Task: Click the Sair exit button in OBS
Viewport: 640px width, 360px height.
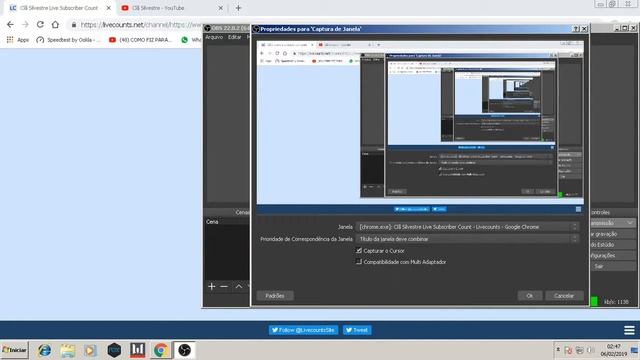Action: [612, 266]
